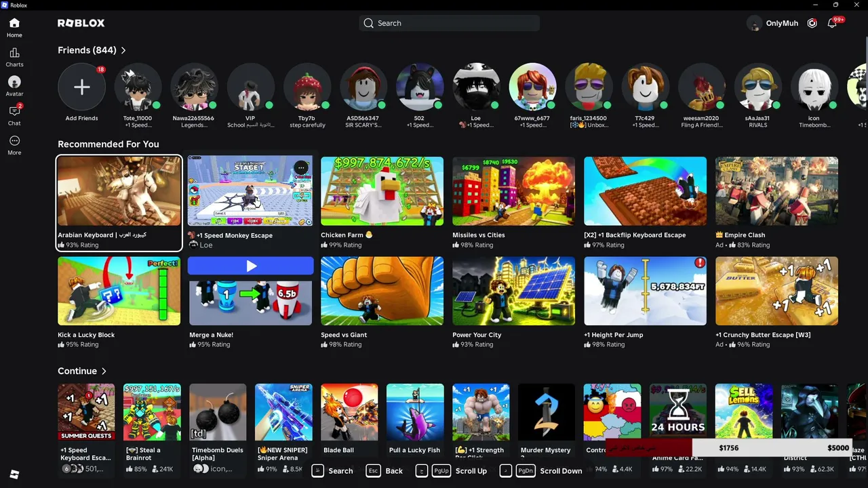
Task: Expand the Friends (844) list
Action: tap(92, 50)
